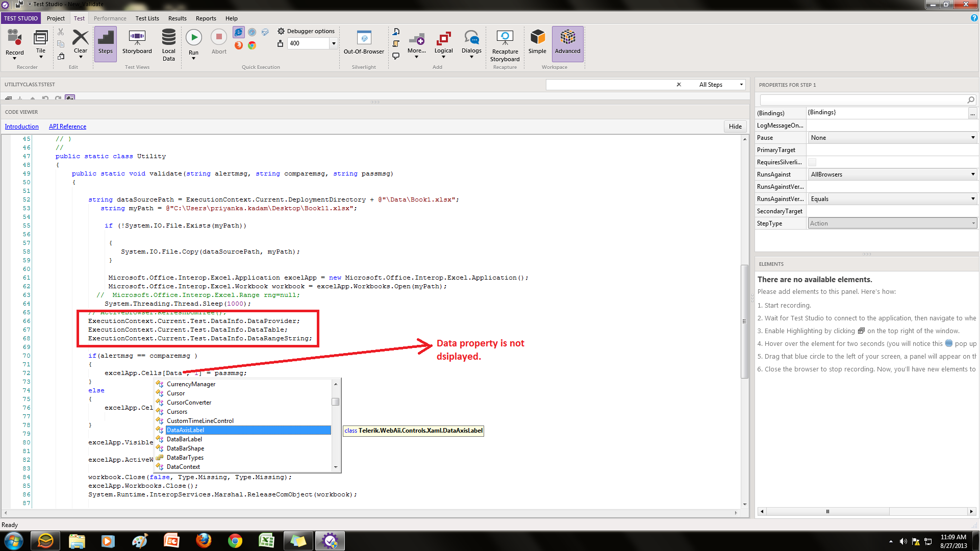Toggle Internet Explorer browser selection
Screen dimensions: 980x551
pos(238,32)
